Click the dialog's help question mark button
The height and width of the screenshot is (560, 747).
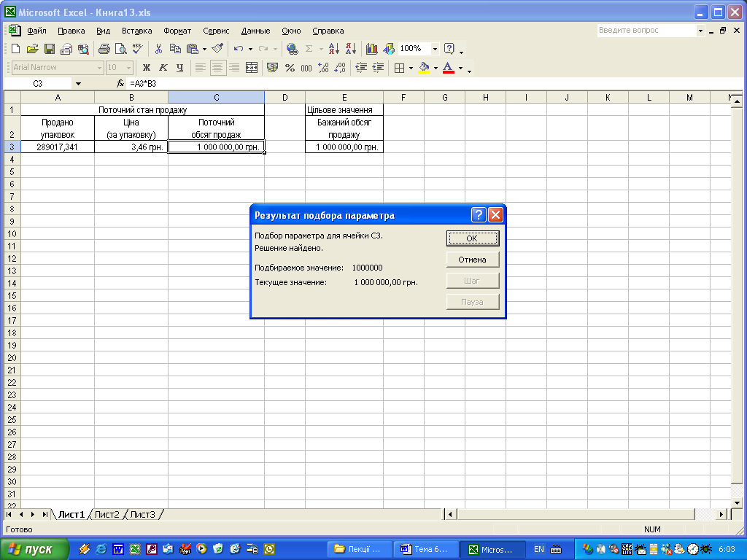point(479,215)
